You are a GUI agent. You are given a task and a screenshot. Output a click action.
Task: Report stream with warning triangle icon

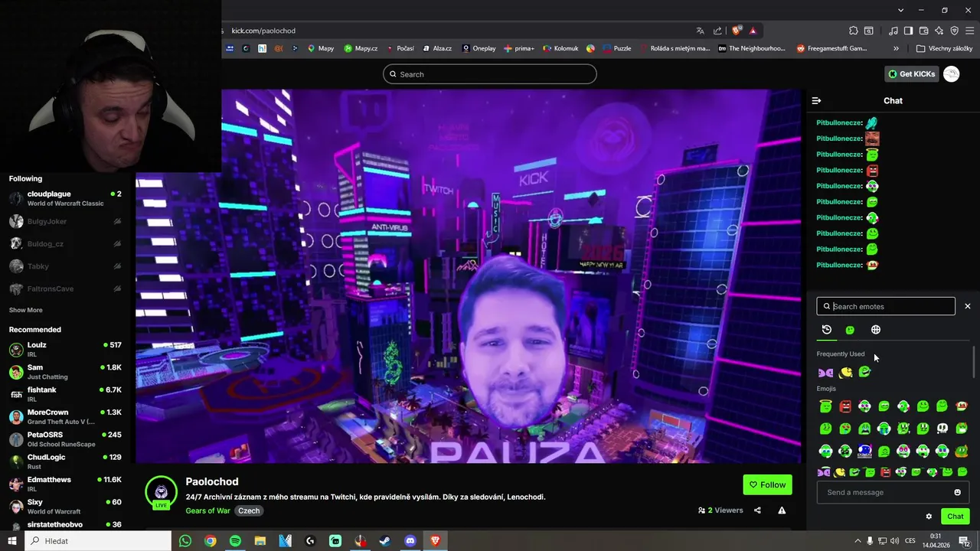tap(782, 510)
